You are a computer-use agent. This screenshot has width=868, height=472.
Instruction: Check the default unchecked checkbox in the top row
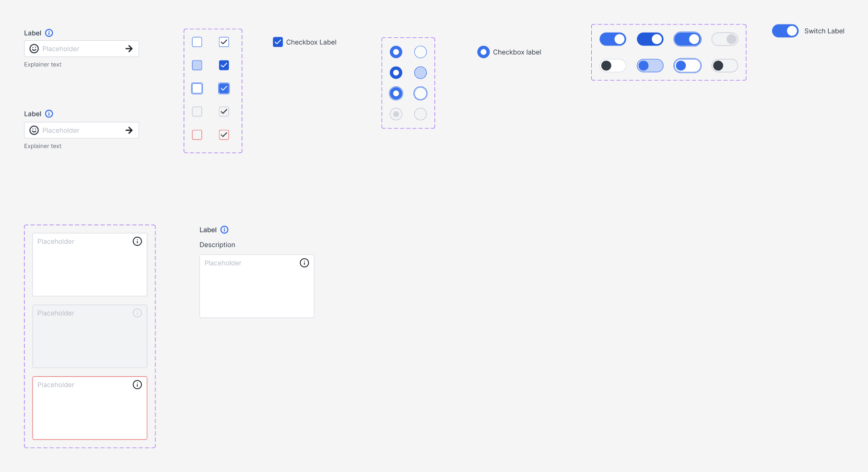197,42
